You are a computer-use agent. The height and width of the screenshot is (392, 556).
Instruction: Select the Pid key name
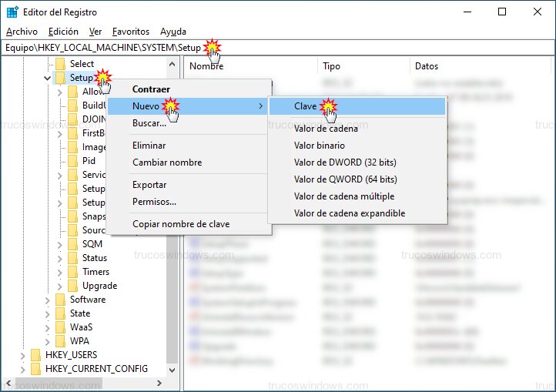tap(89, 161)
